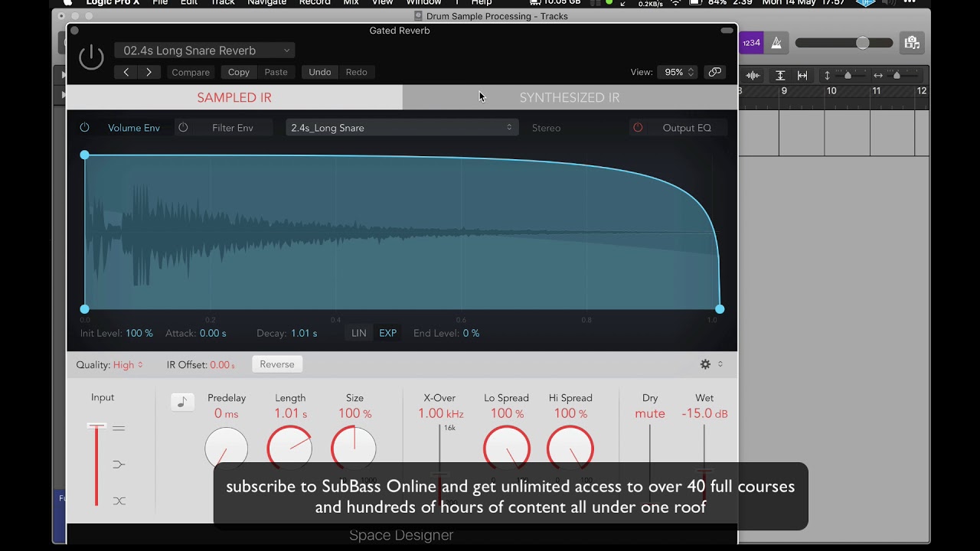Click the Paste button

[x=276, y=72]
